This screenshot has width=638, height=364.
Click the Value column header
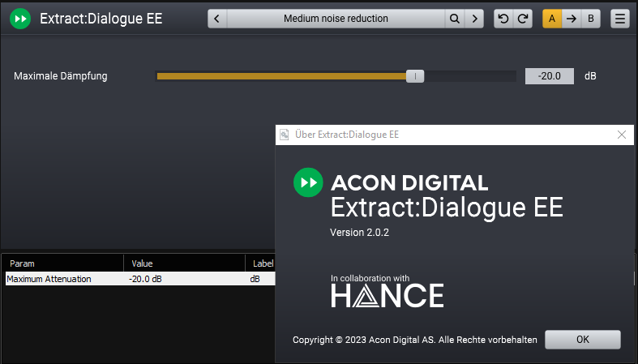(184, 263)
